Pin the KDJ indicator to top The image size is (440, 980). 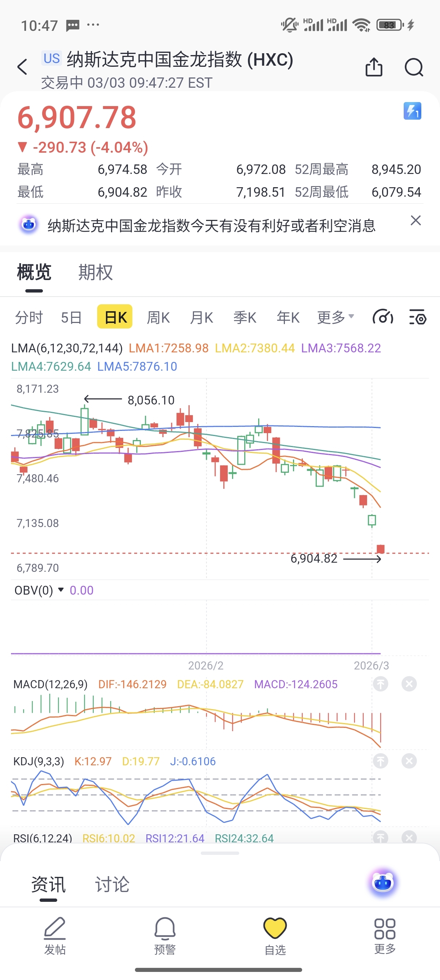380,761
